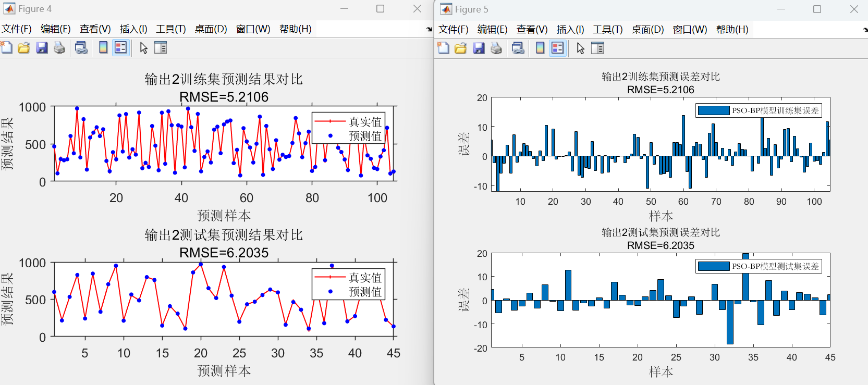Save Figure 4 using the floppy disk icon
The image size is (868, 385).
click(42, 48)
